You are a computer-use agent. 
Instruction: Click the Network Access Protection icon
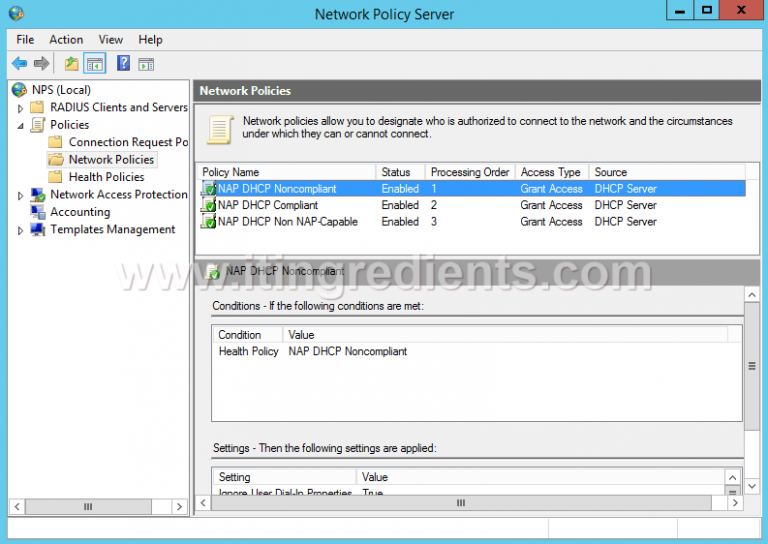tap(38, 194)
